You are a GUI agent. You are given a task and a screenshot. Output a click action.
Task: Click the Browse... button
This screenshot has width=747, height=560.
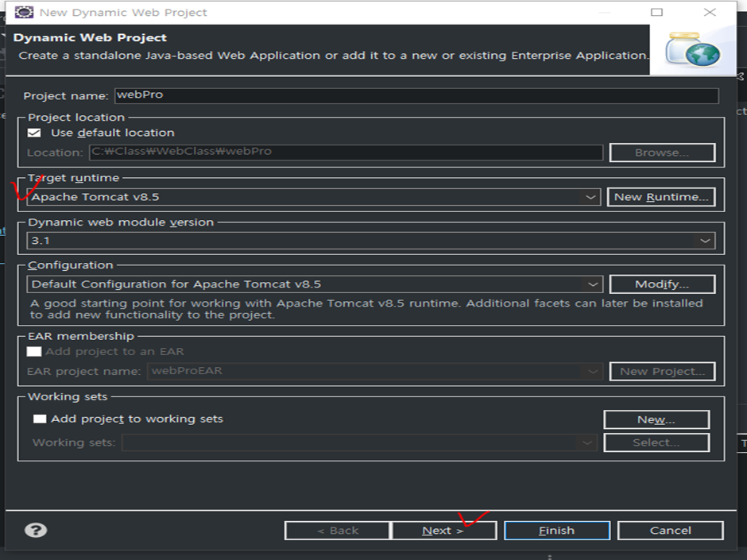(662, 153)
